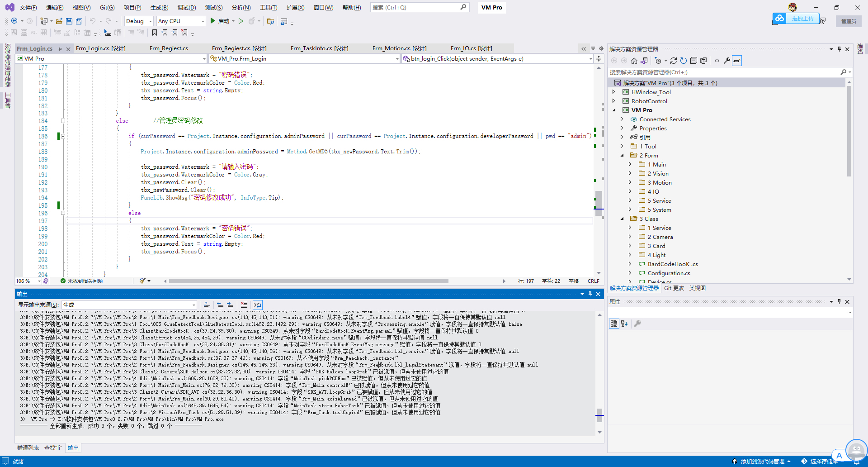
Task: Click the 管理员 button
Action: (849, 21)
